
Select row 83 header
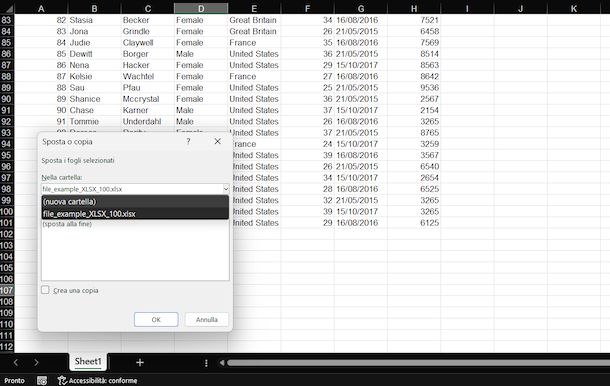7,20
